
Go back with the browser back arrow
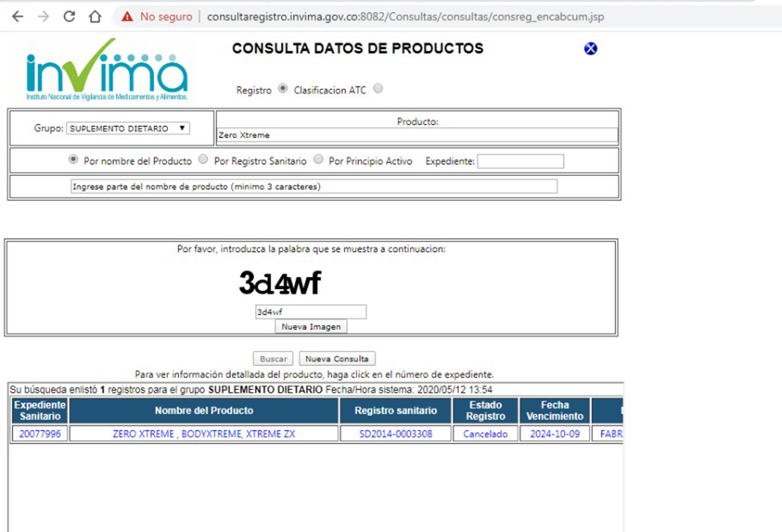pos(18,17)
